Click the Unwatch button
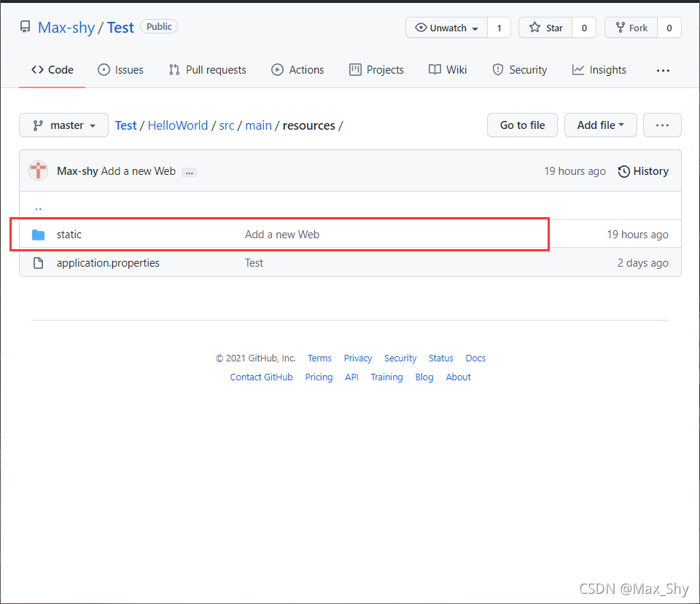 446,28
